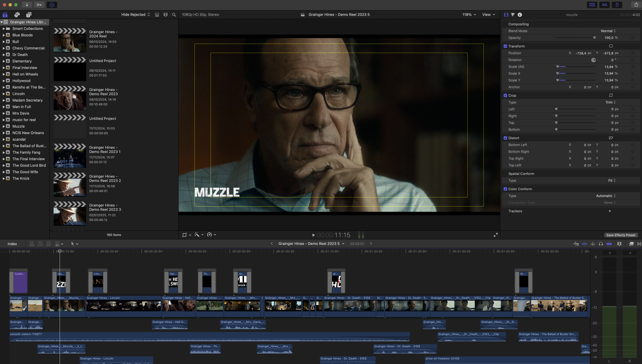The image size is (642, 364).
Task: Expand the Smart Collections folder
Action: [x=4, y=29]
